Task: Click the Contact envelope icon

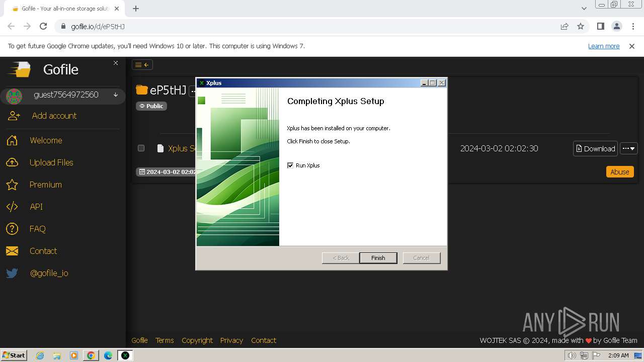Action: click(x=12, y=251)
